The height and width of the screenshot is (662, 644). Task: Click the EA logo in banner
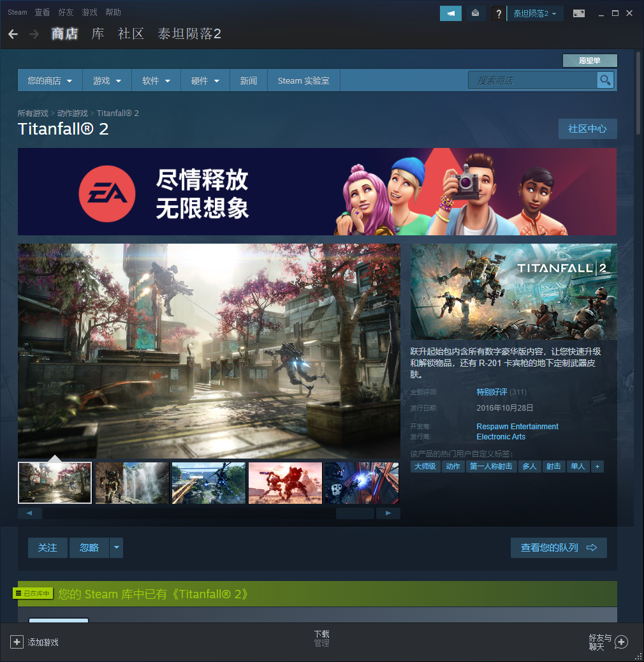click(107, 194)
